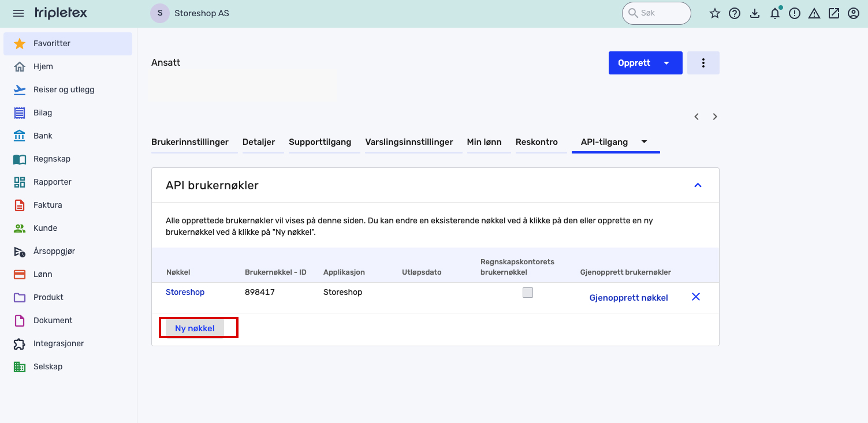The width and height of the screenshot is (868, 423).
Task: Open the notifications bell
Action: click(775, 13)
